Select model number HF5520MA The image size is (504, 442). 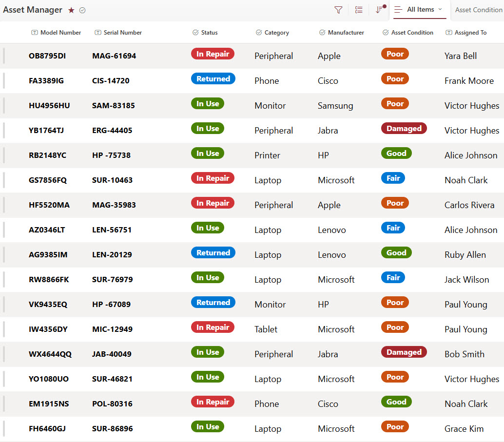(49, 205)
